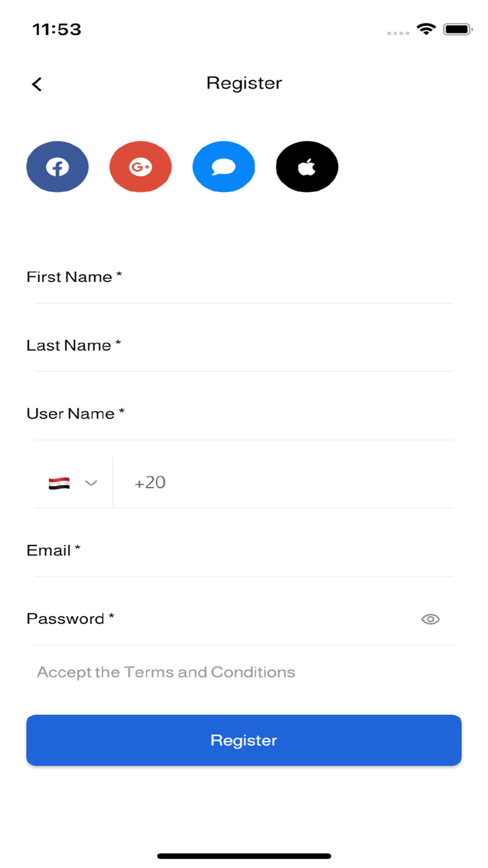
Task: Tap the Register page title
Action: 244,83
